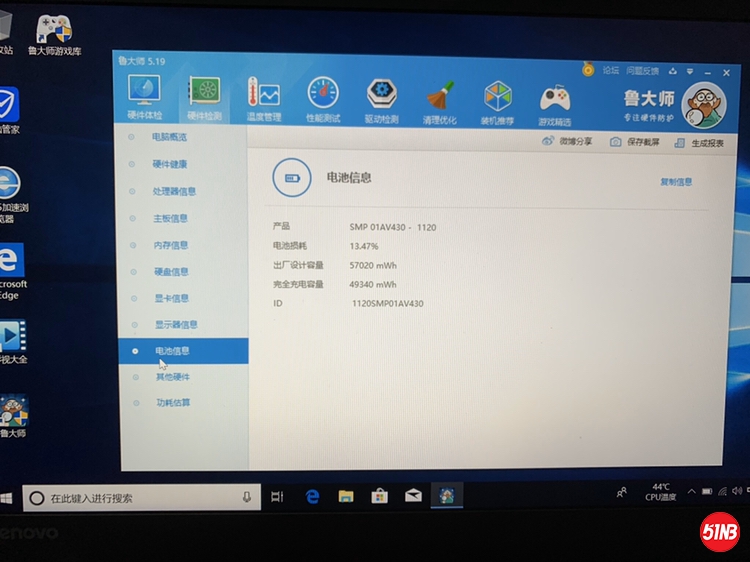Open the 功耗估算 sidebar entry
Viewport: 750px width, 562px height.
click(x=172, y=403)
